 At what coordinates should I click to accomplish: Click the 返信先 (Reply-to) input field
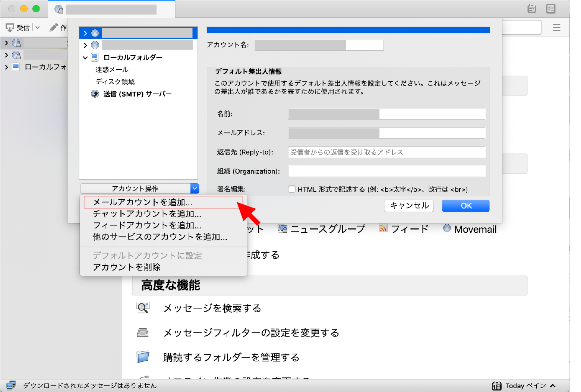pos(386,152)
